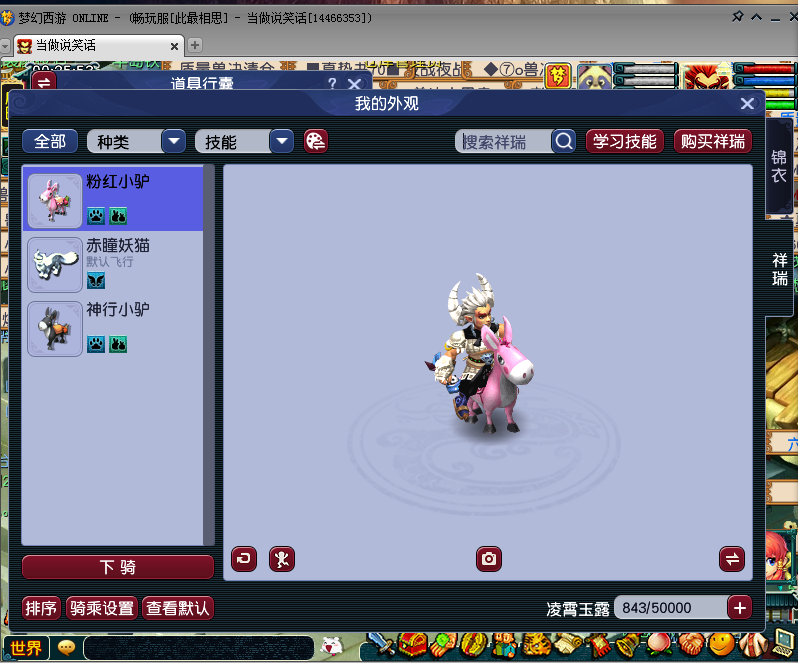This screenshot has width=798, height=663.
Task: Click the paw skill icon under 粉红小驴
Action: point(96,216)
